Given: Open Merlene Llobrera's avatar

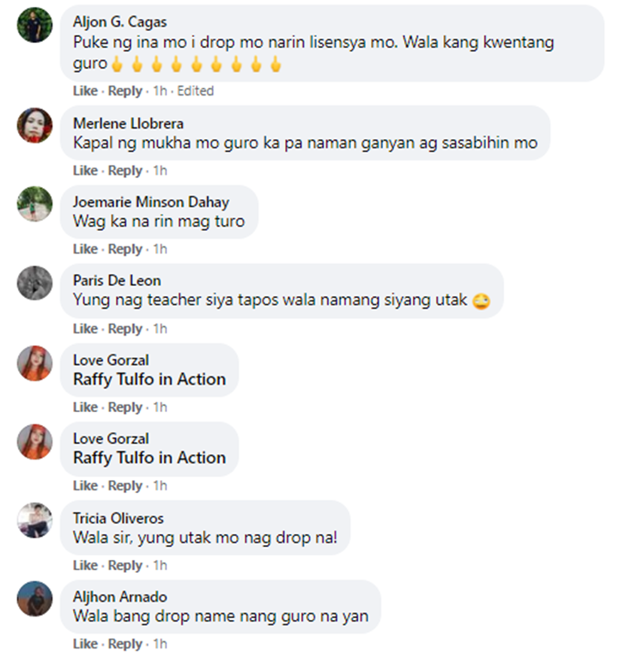Looking at the screenshot, I should 34,125.
